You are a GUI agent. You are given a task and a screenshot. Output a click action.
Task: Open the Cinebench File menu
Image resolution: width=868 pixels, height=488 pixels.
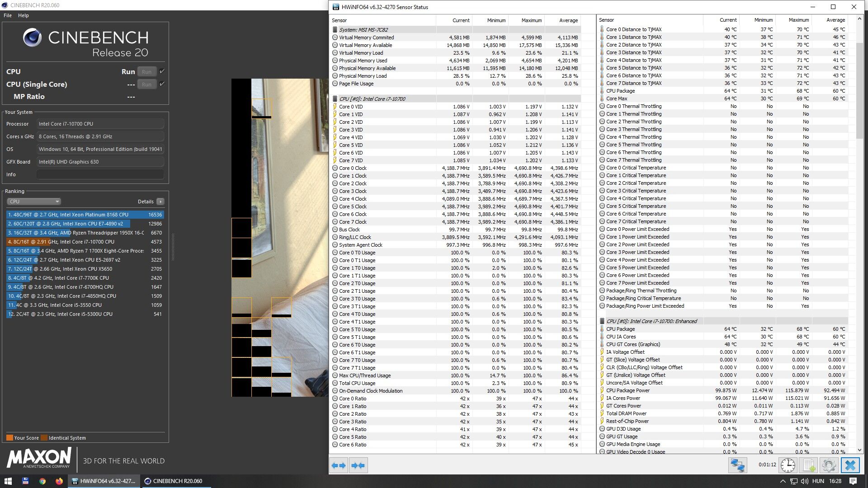pyautogui.click(x=8, y=15)
